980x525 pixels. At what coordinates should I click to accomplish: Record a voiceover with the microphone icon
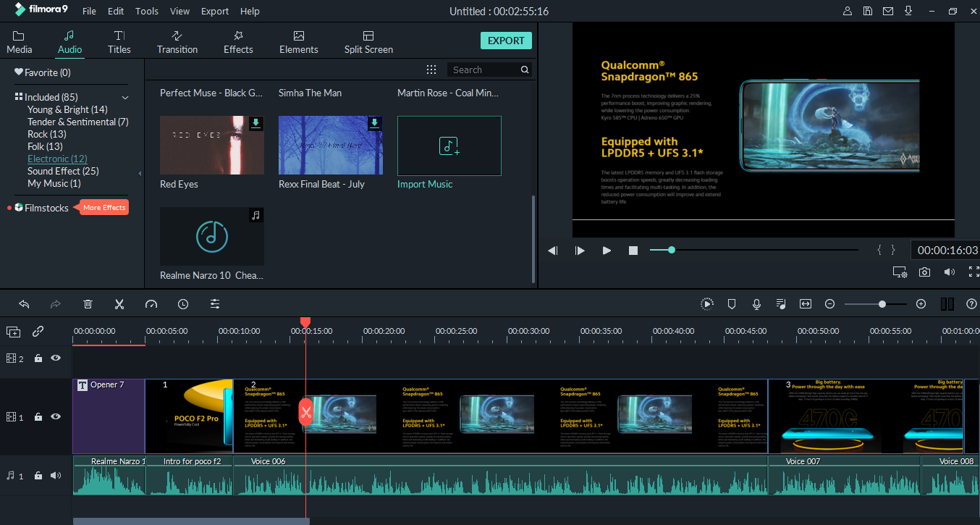(756, 304)
